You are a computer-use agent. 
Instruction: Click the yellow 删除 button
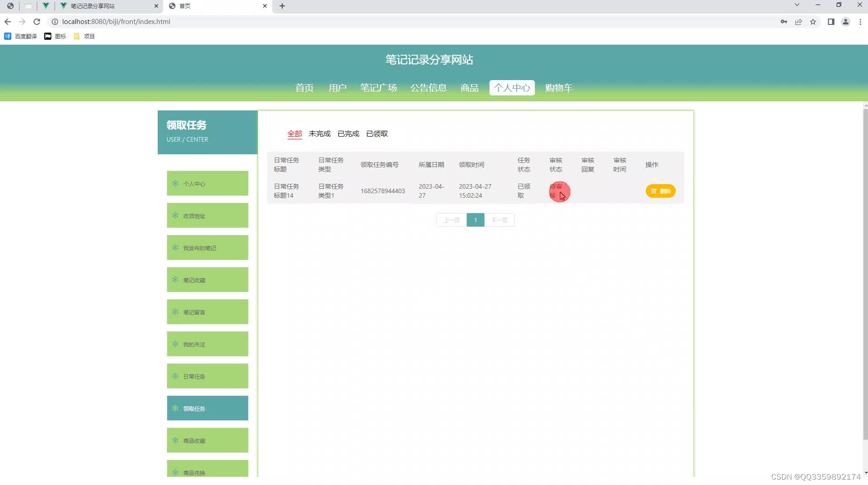click(660, 191)
